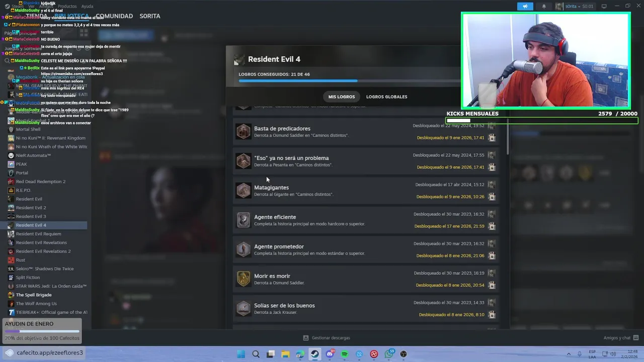Image resolution: width=644 pixels, height=362 pixels.
Task: Select Resident Evil 2 in the library
Action: click(x=31, y=208)
